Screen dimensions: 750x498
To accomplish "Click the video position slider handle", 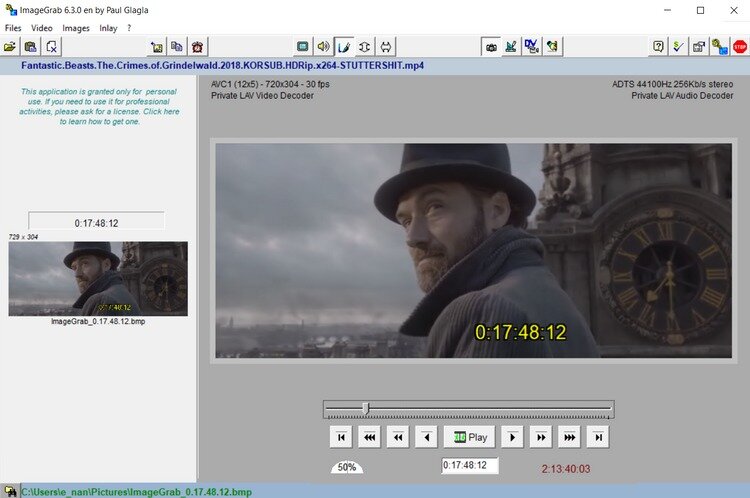I will (366, 408).
